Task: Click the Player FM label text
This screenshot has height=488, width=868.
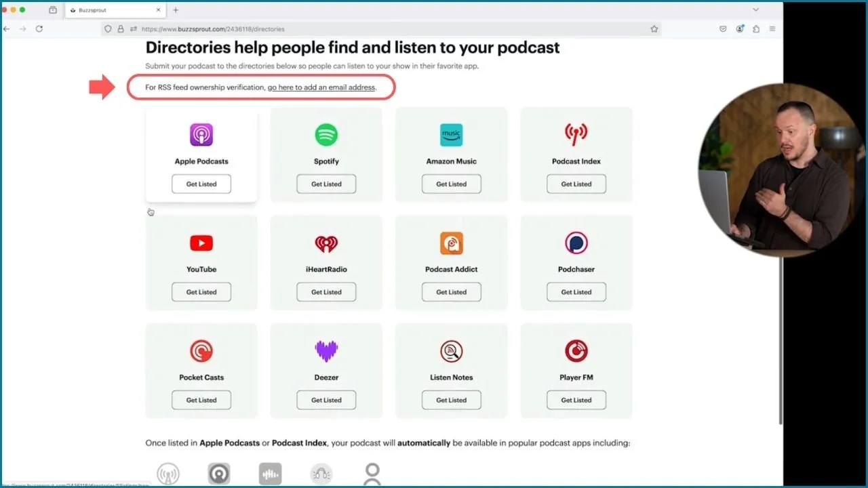Action: 576,378
